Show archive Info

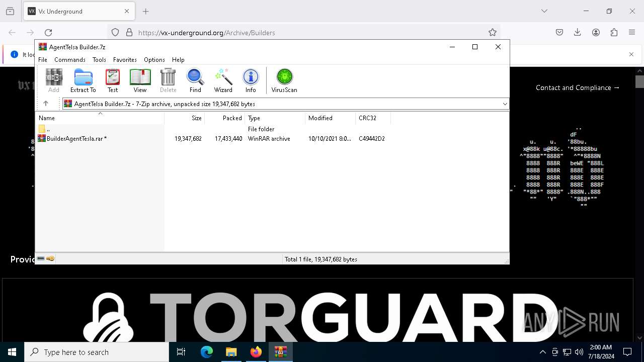251,80
